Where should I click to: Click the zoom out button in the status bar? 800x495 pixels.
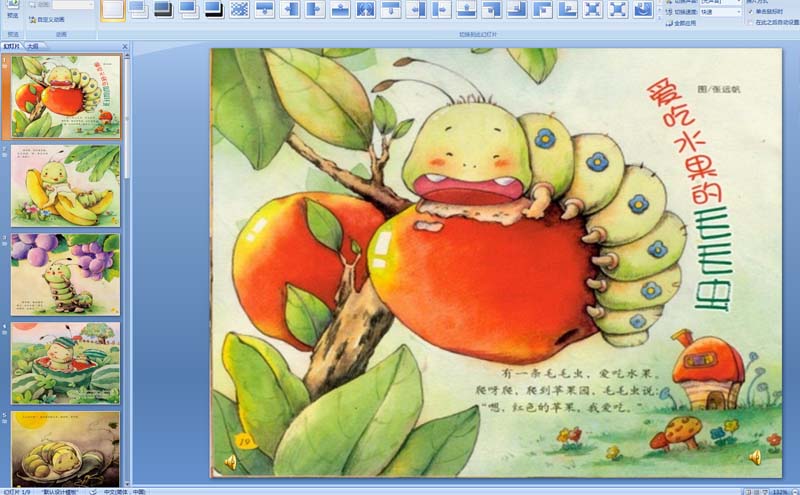794,492
